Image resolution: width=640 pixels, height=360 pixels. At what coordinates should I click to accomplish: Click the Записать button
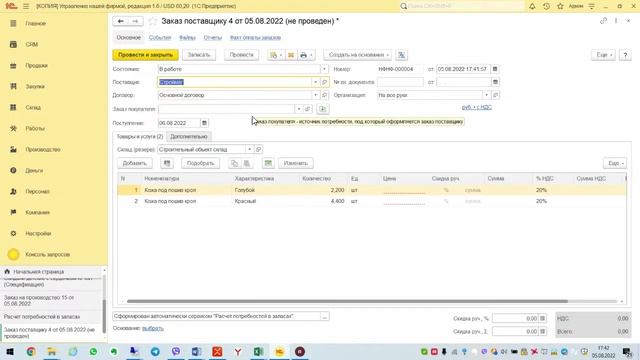coord(199,55)
